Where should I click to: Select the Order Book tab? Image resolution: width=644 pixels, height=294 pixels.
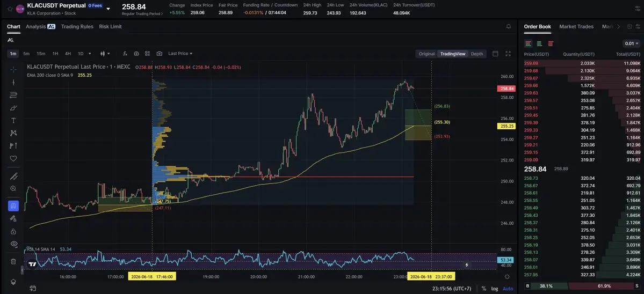[537, 27]
